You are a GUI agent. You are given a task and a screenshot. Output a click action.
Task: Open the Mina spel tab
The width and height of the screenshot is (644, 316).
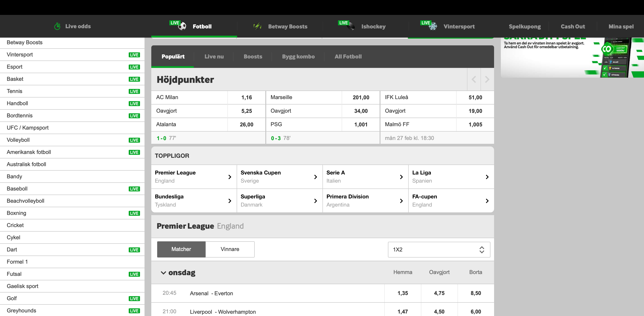point(621,26)
